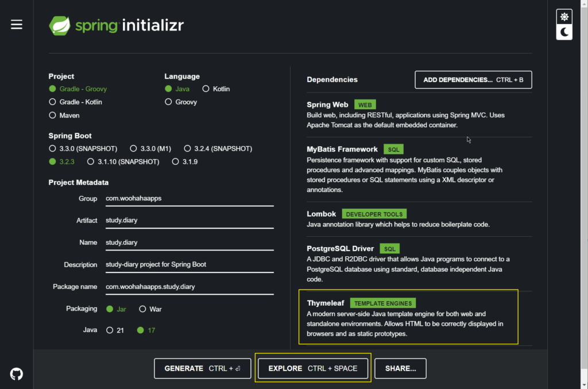Select Gradle - Groovy project

[x=78, y=89]
